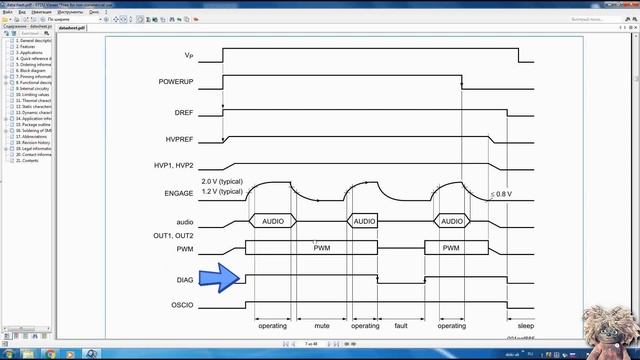Go to '11. Thermal characteristics'

click(x=33, y=100)
